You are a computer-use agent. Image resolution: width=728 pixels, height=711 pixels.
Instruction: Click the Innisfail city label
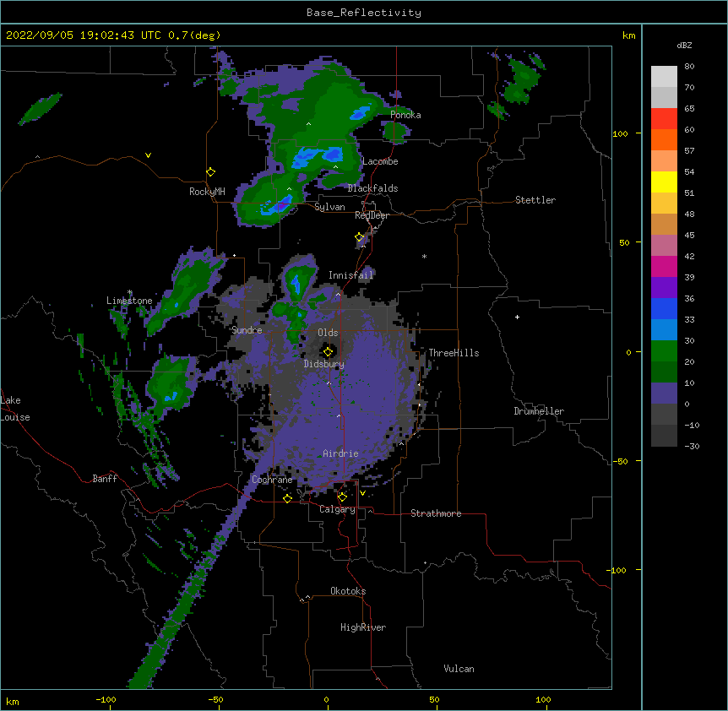[x=350, y=275]
